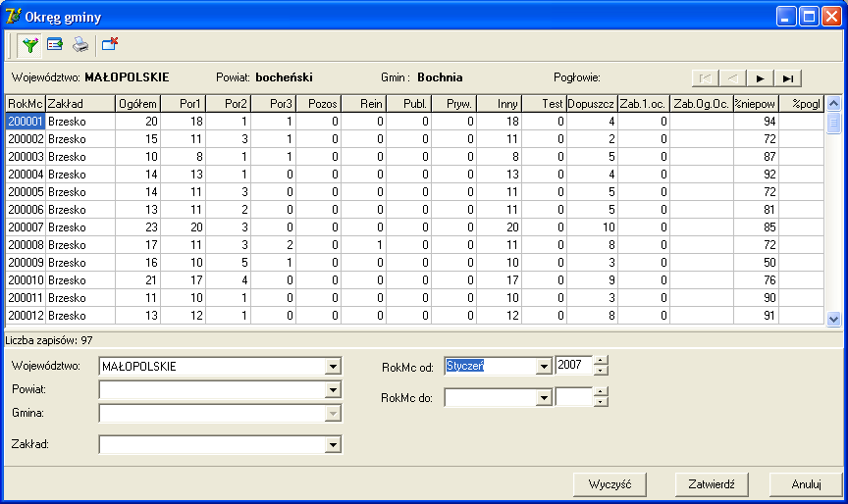Click the Pozos column header
Viewport: 848px width, 504px height.
pos(319,104)
